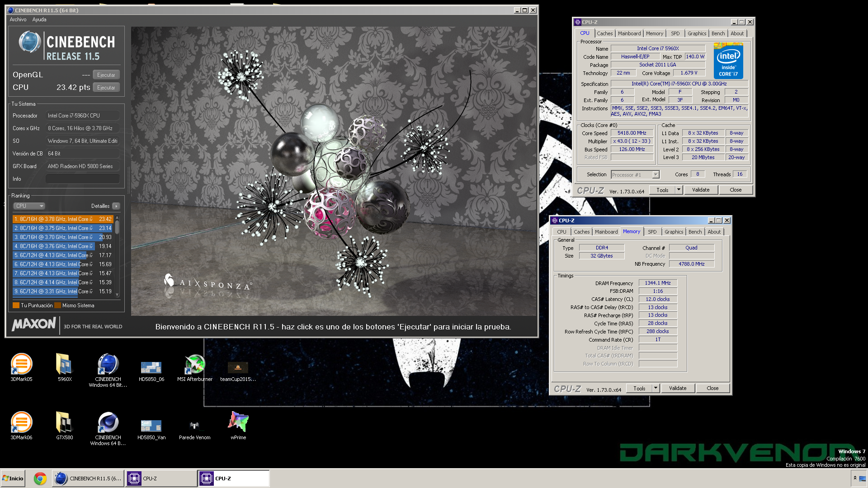Open the Archivo menu in Cinebench
Screen dimensions: 868x488
18,19
